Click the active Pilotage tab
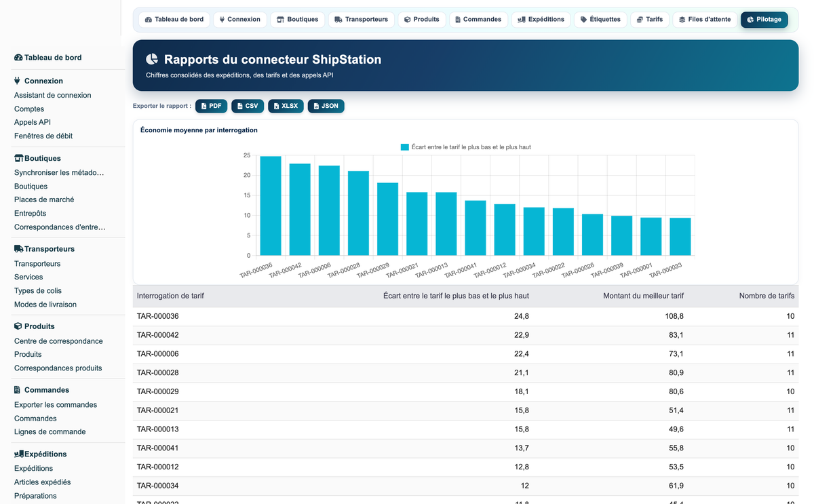The image size is (814, 504). 764,20
